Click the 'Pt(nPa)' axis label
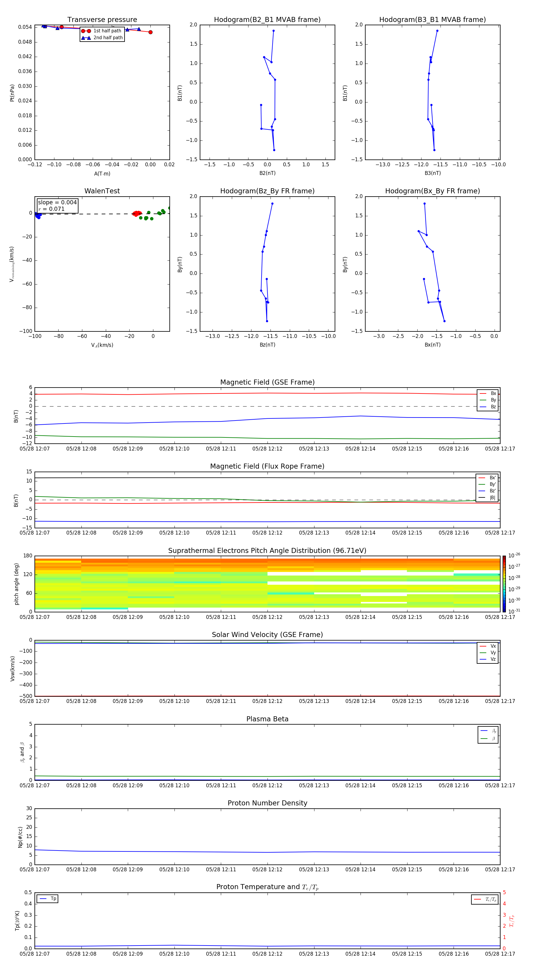Screen dimensions: 535x980 click(x=12, y=93)
